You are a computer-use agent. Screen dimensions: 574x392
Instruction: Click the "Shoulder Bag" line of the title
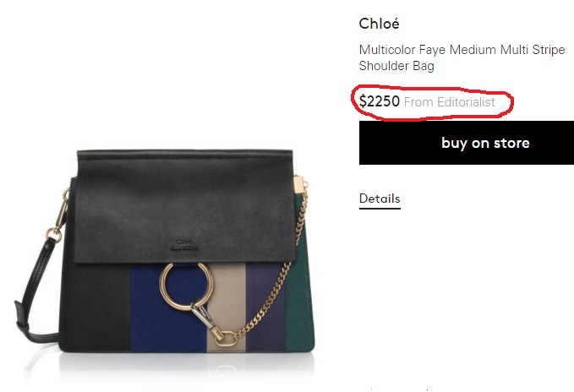coord(396,66)
